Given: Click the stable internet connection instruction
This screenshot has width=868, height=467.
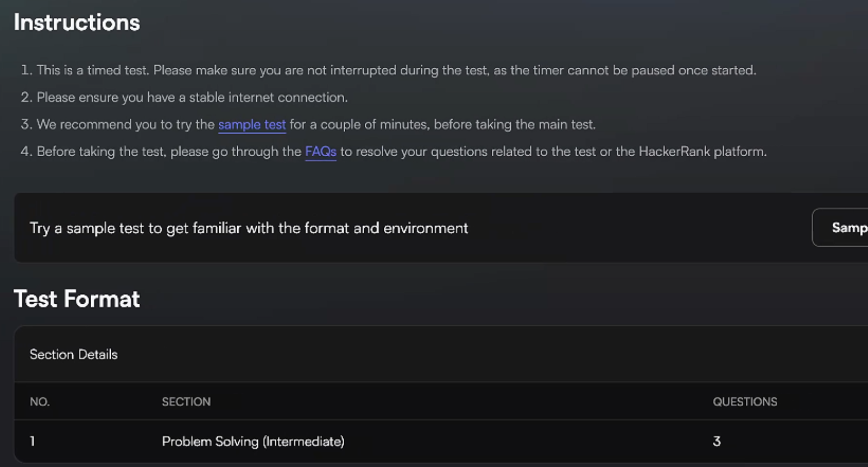Looking at the screenshot, I should tap(192, 98).
